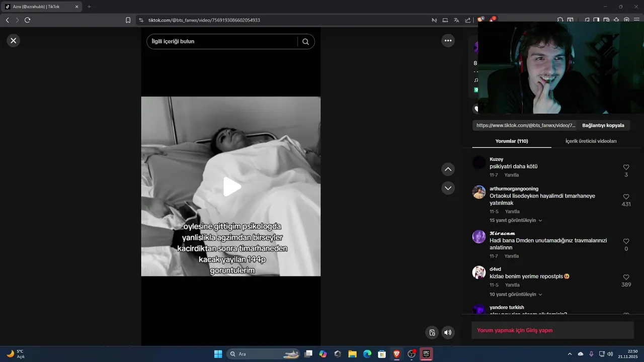Open File Explorer from the taskbar
This screenshot has width=644, height=362.
point(352,354)
